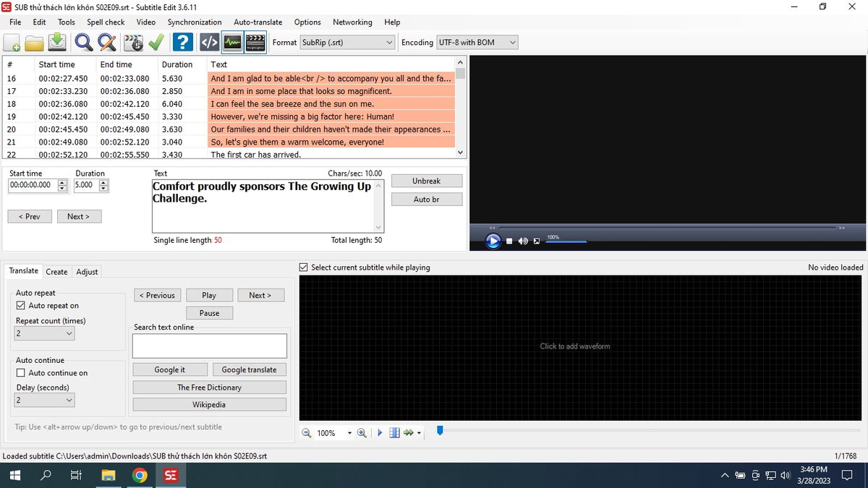Screen dimensions: 868x488
Task: Switch to the Create tab
Action: [56, 272]
